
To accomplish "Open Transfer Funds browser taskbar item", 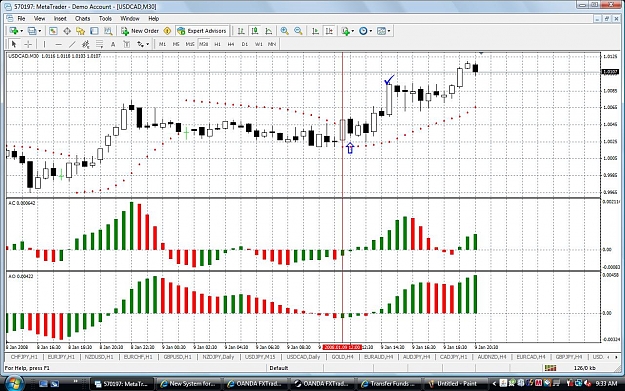I will pos(389,383).
